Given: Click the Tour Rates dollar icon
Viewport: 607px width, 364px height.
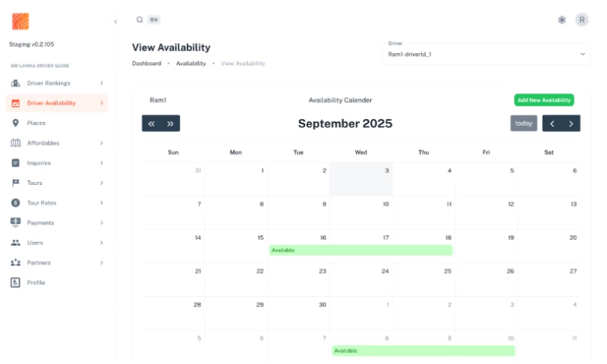Looking at the screenshot, I should tap(15, 202).
